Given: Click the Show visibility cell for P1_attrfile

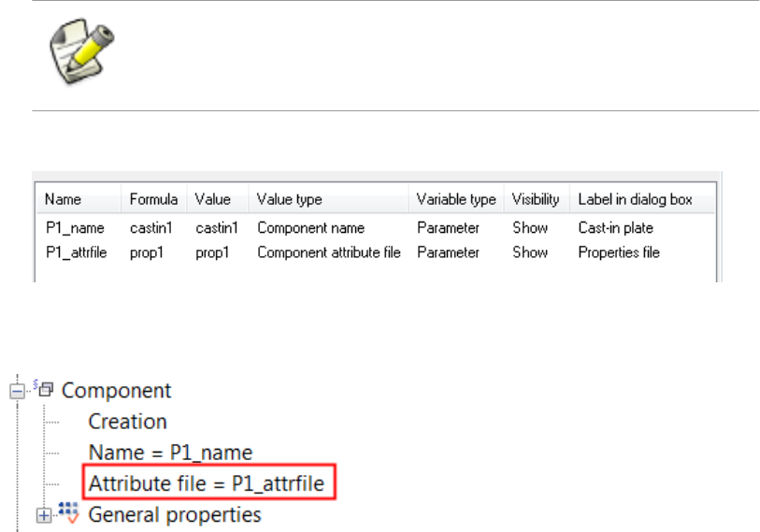Looking at the screenshot, I should click(x=530, y=252).
